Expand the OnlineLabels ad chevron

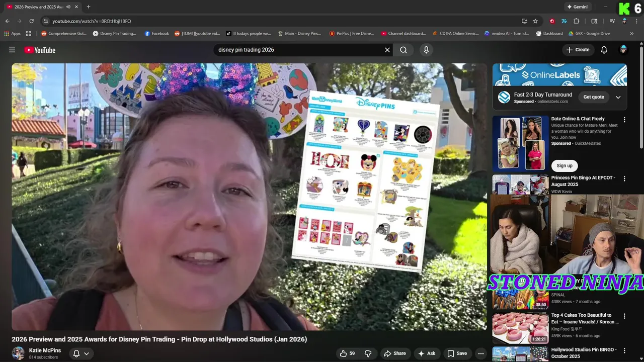point(618,97)
